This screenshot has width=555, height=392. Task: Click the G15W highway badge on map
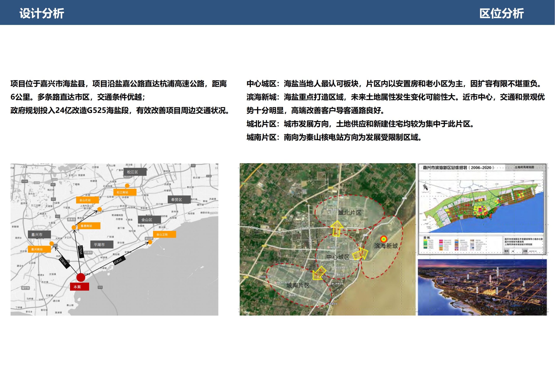click(25, 181)
